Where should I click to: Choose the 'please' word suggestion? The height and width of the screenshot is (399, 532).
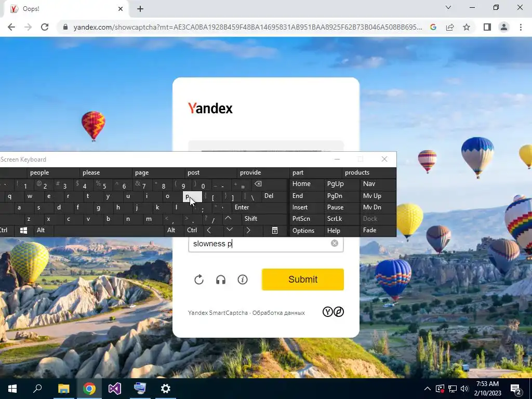point(91,172)
